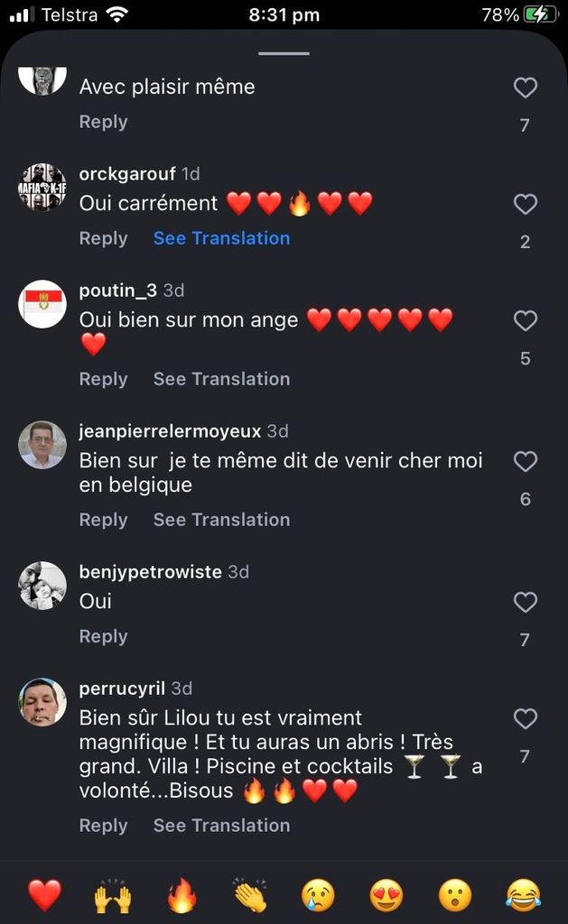The image size is (568, 924).
Task: Tap the clapping hands emoji reaction
Action: click(x=250, y=895)
